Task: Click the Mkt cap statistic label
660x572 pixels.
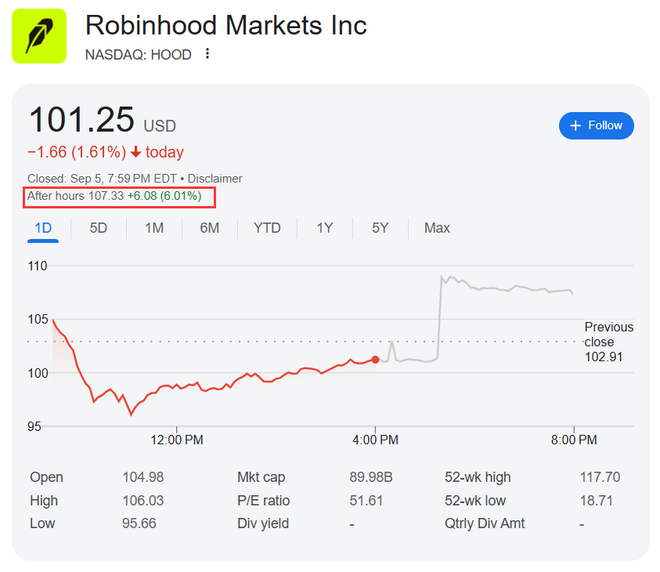Action: pyautogui.click(x=262, y=477)
